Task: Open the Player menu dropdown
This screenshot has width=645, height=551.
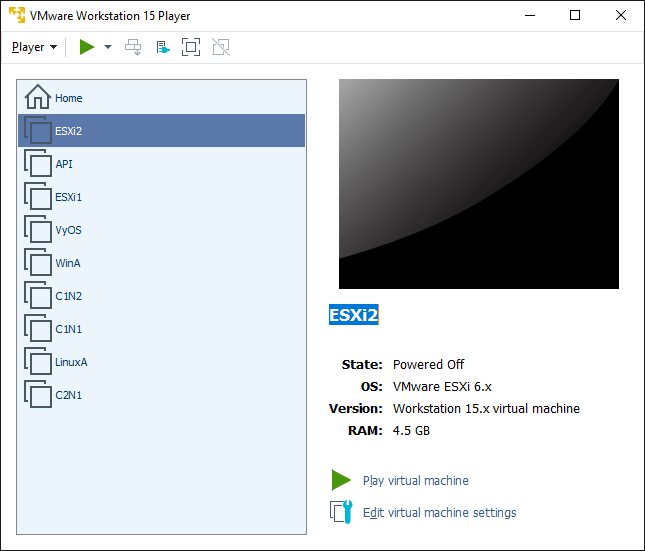Action: (x=33, y=47)
